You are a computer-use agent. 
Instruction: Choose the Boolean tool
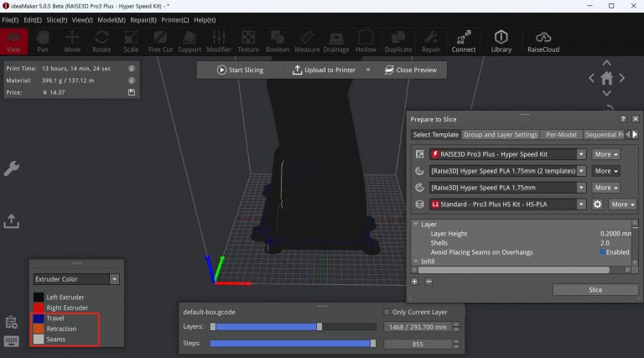[278, 41]
